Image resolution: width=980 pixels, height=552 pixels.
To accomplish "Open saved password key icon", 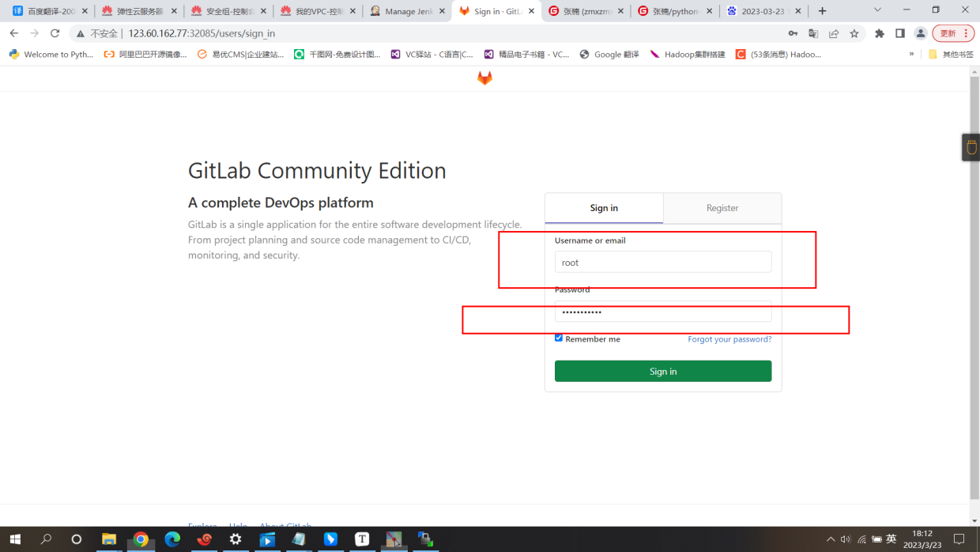I will click(x=793, y=33).
